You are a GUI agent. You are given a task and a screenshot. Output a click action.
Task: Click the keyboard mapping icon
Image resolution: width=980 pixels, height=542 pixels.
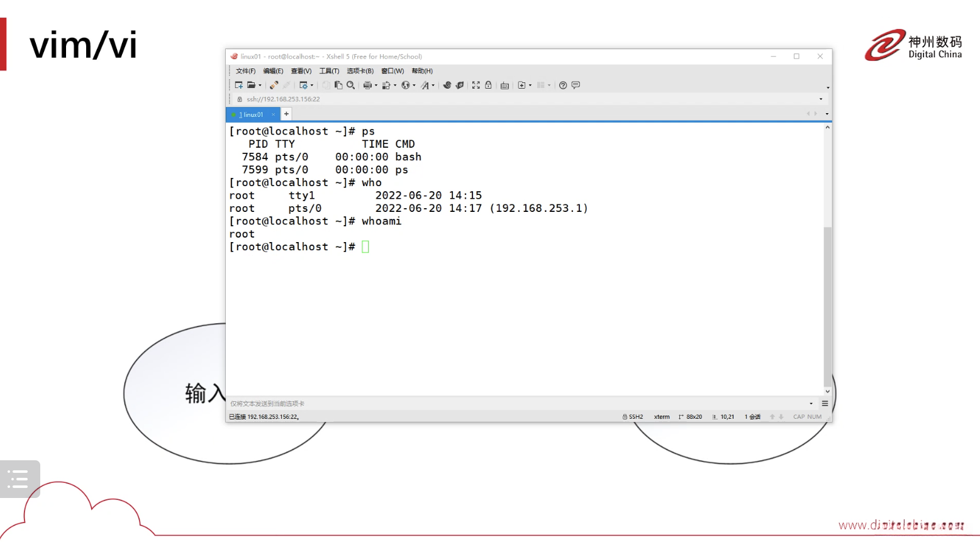pyautogui.click(x=504, y=85)
